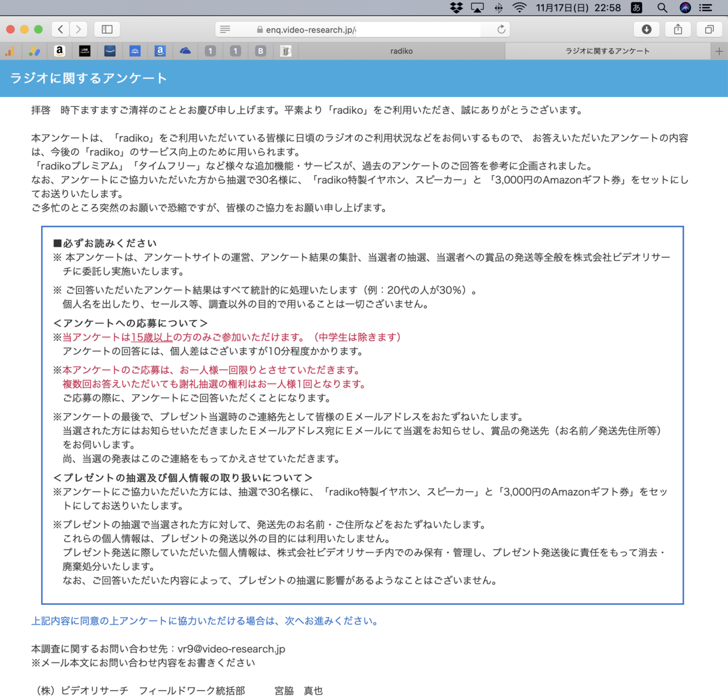Click the line アンケートの回答には、個人差はございますが10分程度
The height and width of the screenshot is (700, 728).
coord(213,351)
